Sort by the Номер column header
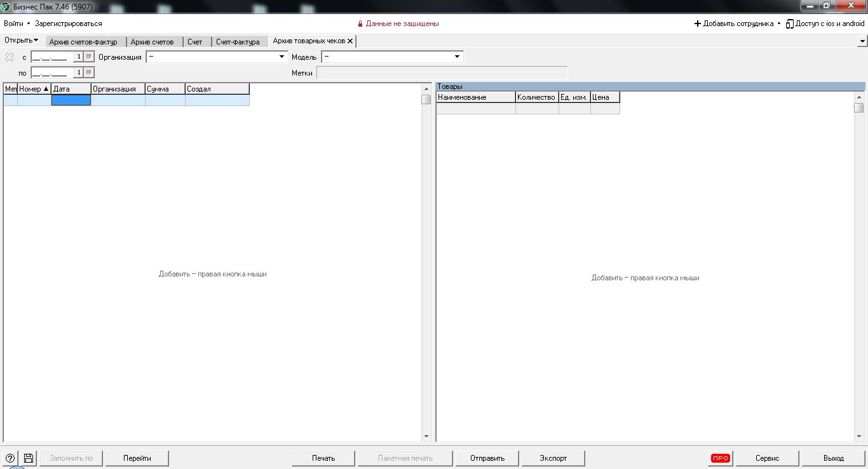Viewport: 868px width, 469px height. [34, 89]
